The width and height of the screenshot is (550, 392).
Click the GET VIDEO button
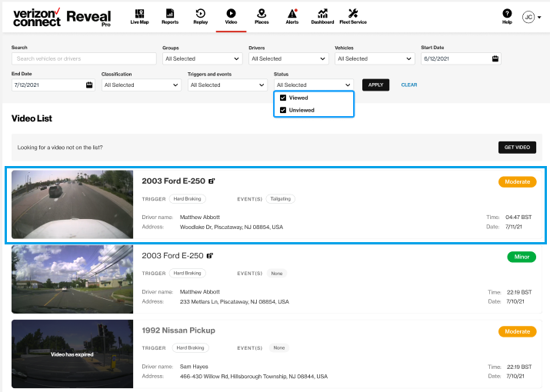[x=517, y=147]
